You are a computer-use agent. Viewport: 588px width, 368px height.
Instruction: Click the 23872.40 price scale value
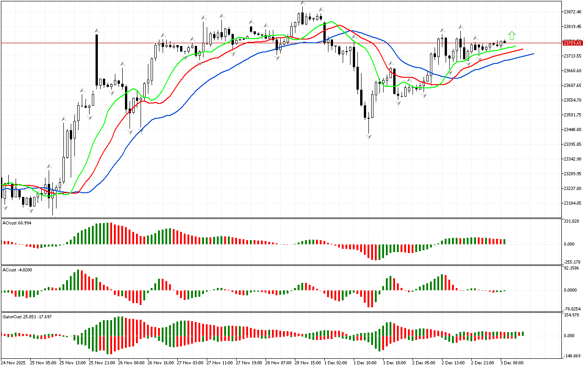tap(572, 11)
